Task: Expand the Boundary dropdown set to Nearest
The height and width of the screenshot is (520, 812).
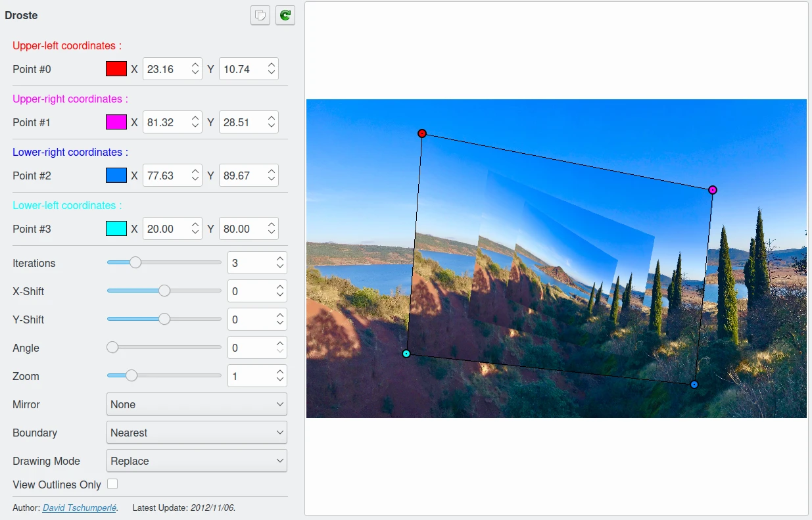Action: point(197,433)
